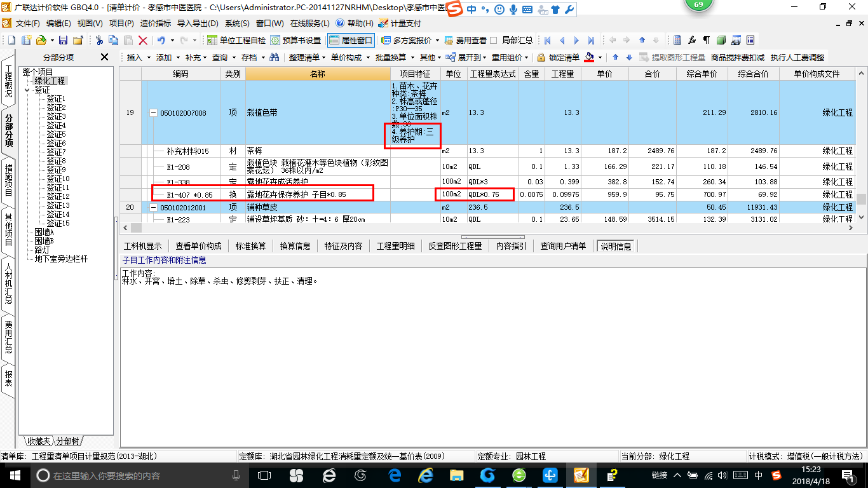Click the previous record triangle icon

562,40
